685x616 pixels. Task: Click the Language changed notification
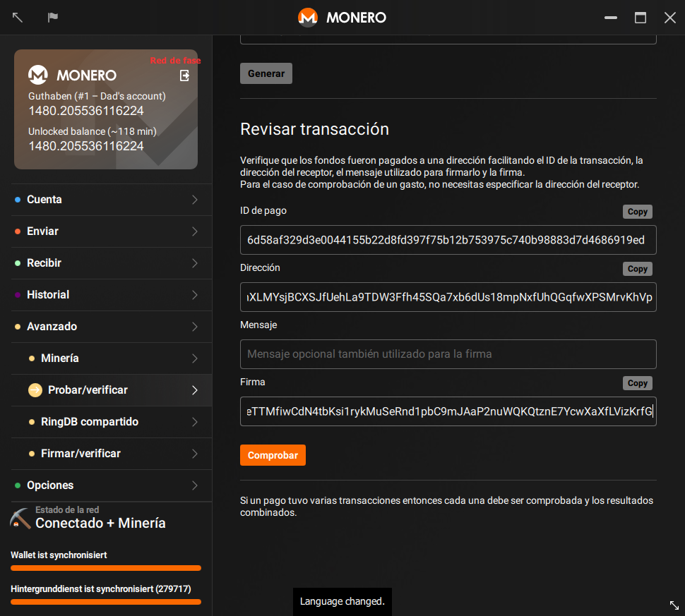(342, 602)
